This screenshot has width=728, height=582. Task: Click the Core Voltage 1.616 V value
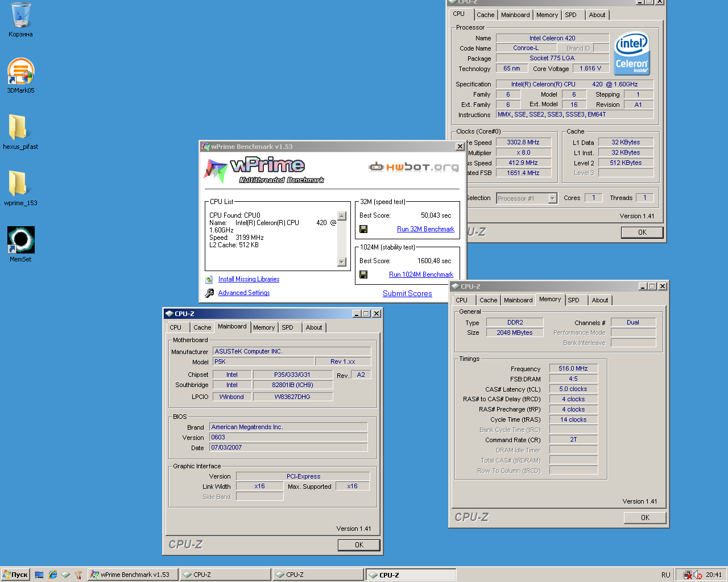(590, 68)
